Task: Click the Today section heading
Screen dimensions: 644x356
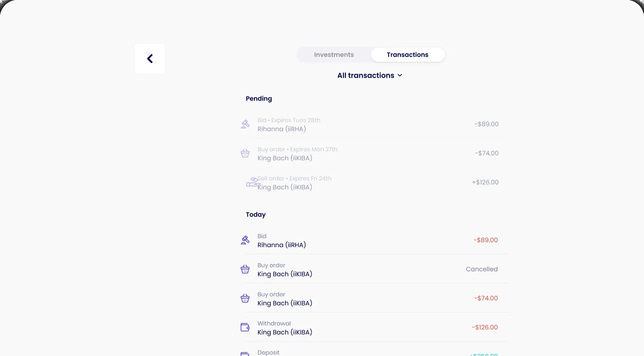Action: coord(255,214)
